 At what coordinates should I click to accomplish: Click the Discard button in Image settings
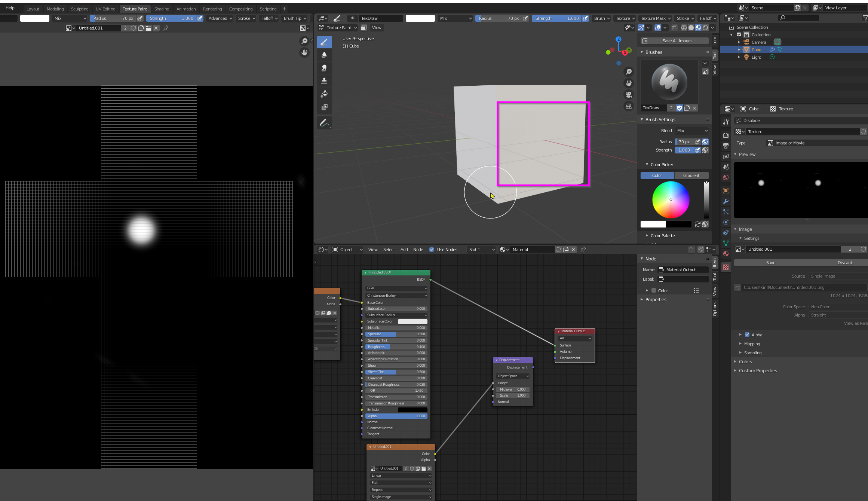point(844,263)
